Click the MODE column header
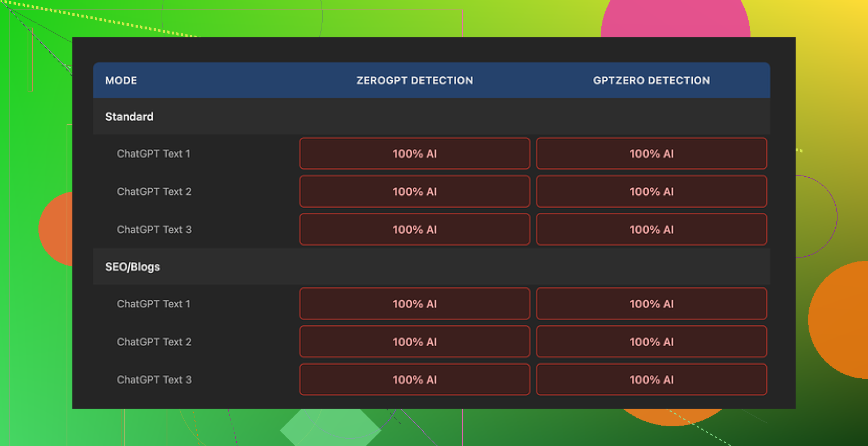Image resolution: width=868 pixels, height=446 pixels. [x=121, y=80]
